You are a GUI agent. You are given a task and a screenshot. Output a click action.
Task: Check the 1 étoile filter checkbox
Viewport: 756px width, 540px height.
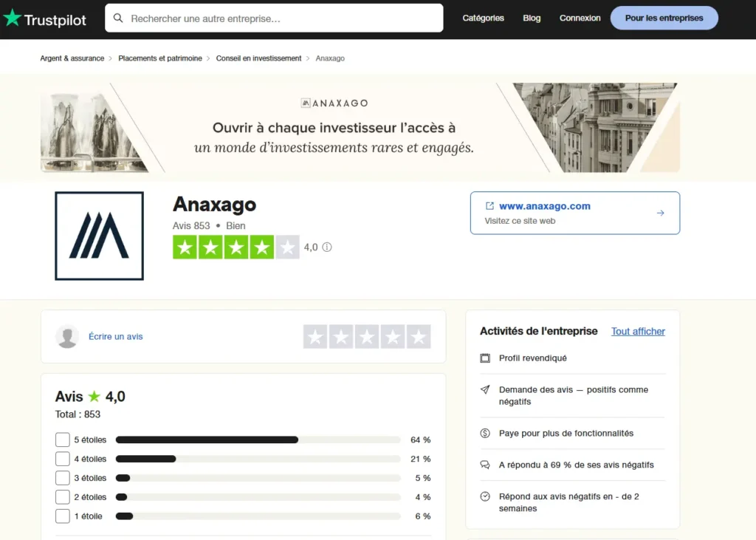[63, 516]
